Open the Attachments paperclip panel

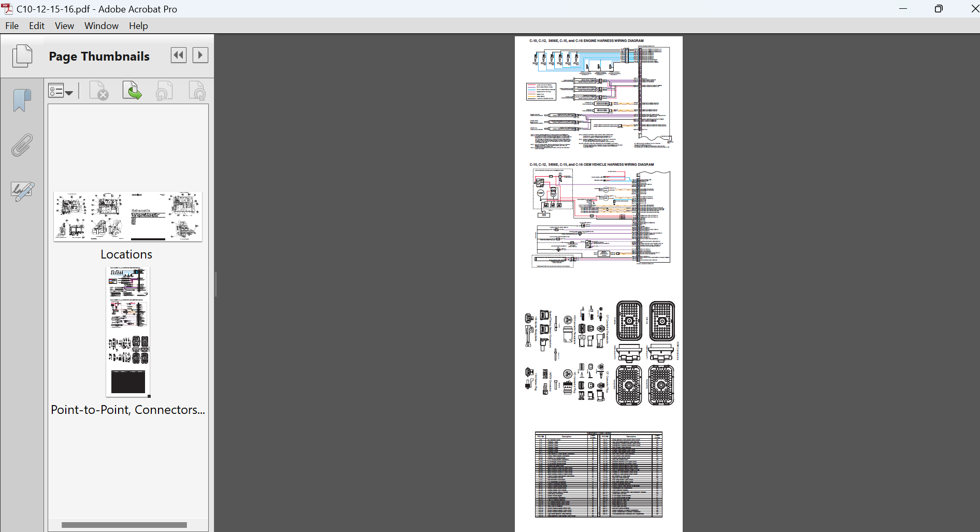(x=22, y=145)
